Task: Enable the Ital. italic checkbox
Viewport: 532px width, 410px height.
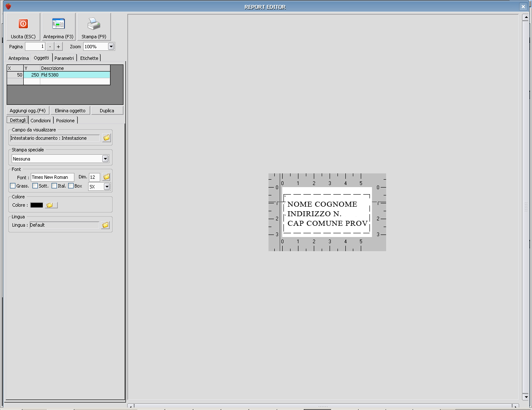Action: 54,186
